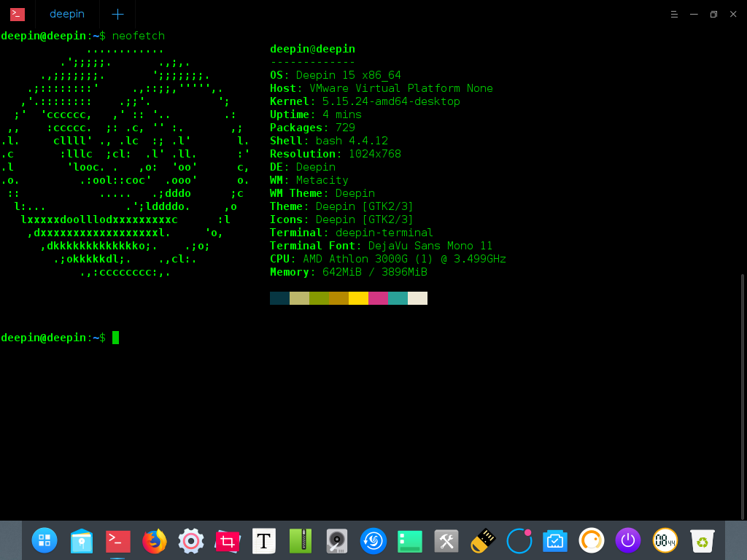The image size is (747, 560).
Task: Add a new terminal tab with plus
Action: pyautogui.click(x=117, y=15)
